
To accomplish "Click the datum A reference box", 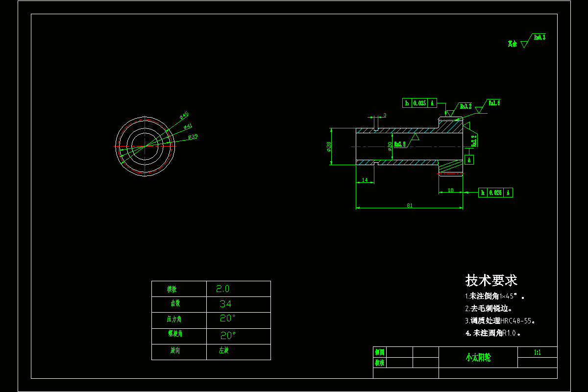I will click(469, 160).
